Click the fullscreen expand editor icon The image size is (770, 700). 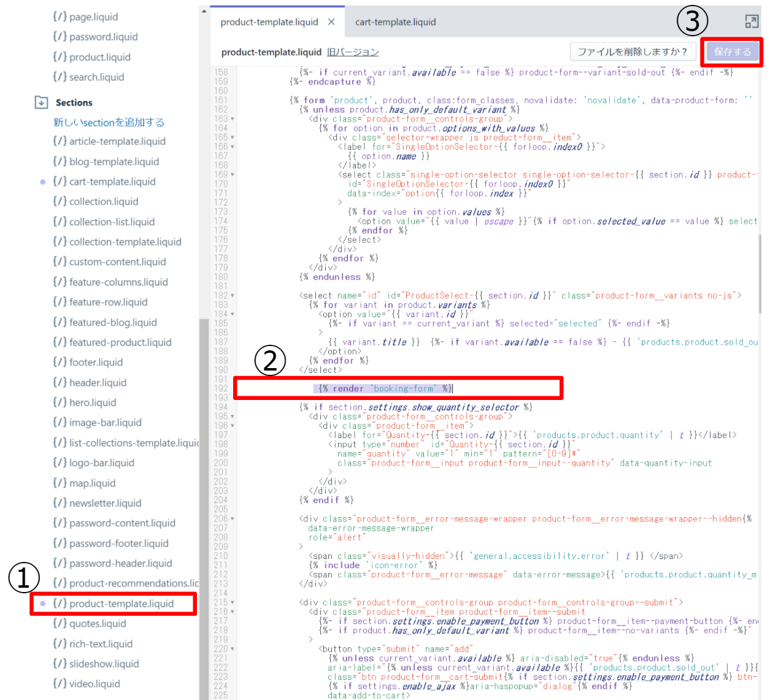(x=751, y=22)
